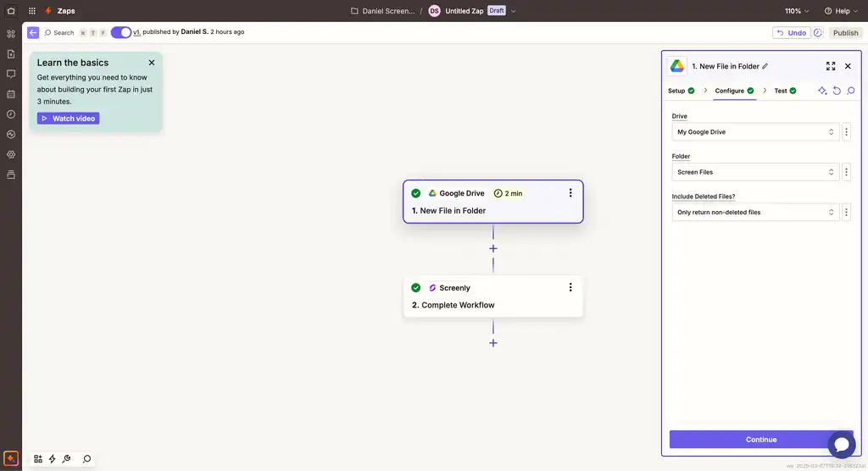This screenshot has width=868, height=471.
Task: Toggle the Zap on/off switch
Action: [x=120, y=32]
